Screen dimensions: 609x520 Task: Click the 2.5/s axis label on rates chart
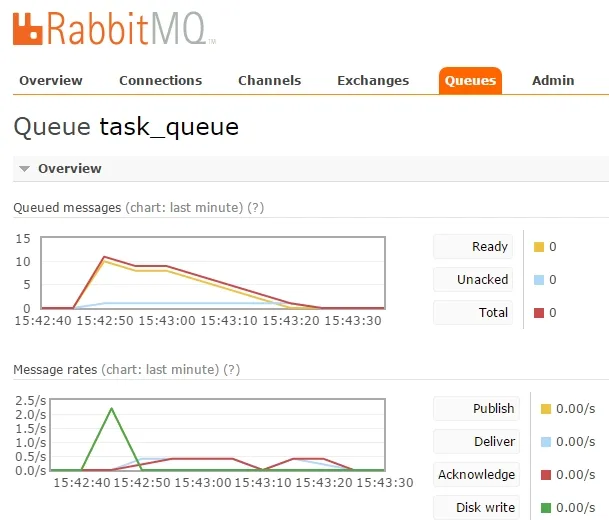pos(31,401)
